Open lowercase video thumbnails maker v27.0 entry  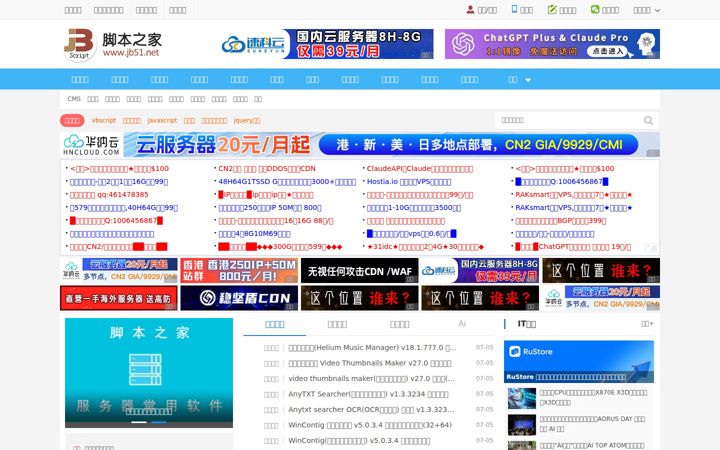pos(371,379)
